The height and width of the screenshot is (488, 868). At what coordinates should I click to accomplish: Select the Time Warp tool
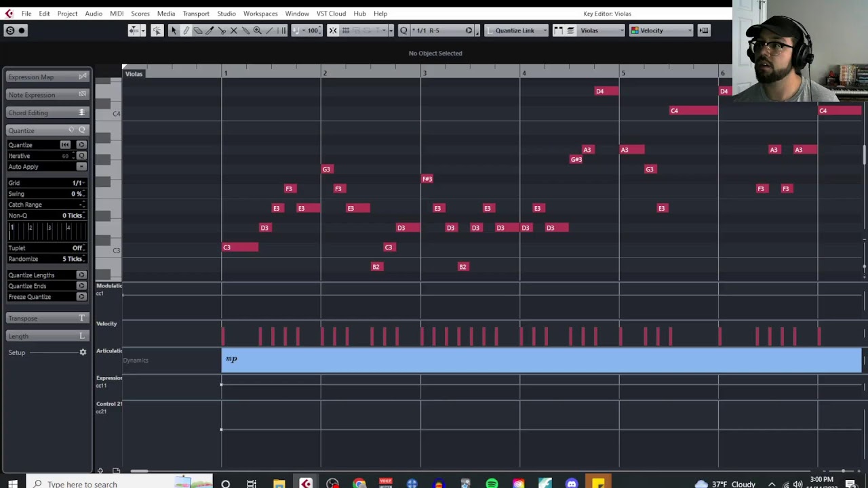[282, 30]
